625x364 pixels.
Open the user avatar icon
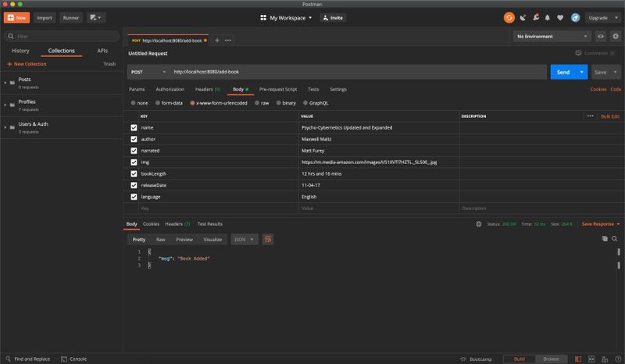tap(575, 17)
